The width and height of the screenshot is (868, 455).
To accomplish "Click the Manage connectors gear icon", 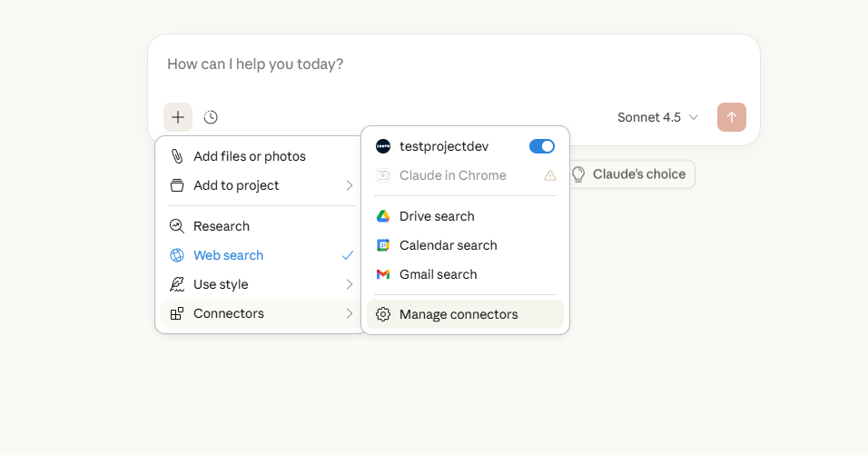I will coord(383,314).
